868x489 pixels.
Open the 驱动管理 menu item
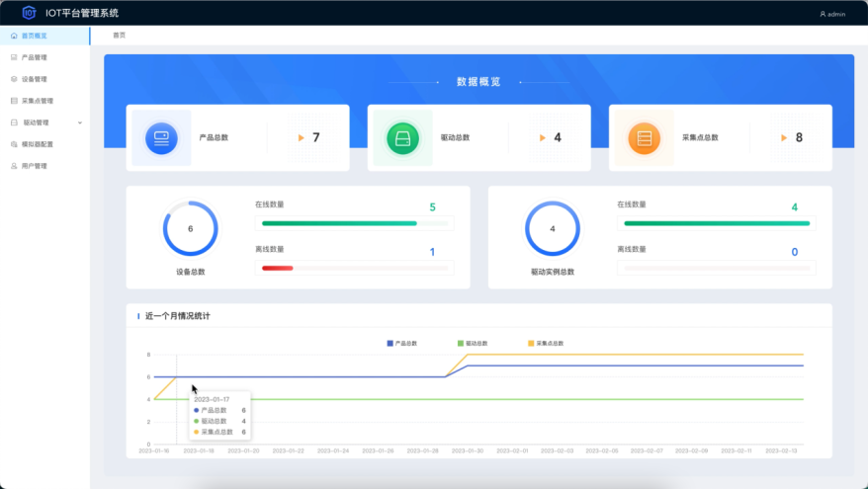[44, 122]
